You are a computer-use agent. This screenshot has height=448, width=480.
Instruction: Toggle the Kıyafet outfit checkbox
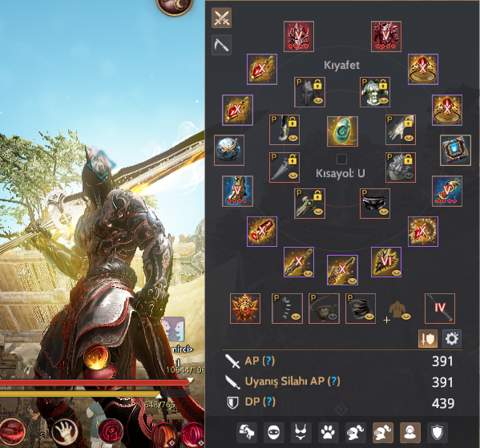click(341, 159)
